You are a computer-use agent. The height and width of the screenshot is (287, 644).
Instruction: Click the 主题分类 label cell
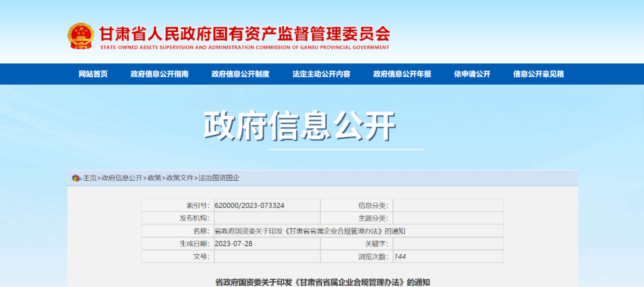point(357,218)
